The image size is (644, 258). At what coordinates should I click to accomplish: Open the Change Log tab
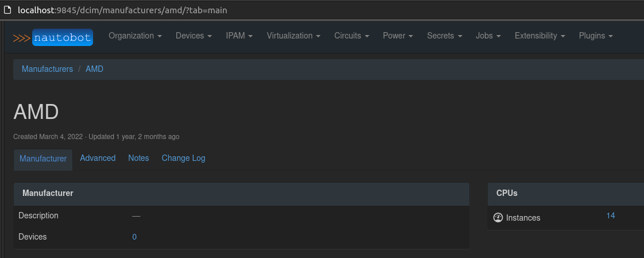[x=183, y=158]
